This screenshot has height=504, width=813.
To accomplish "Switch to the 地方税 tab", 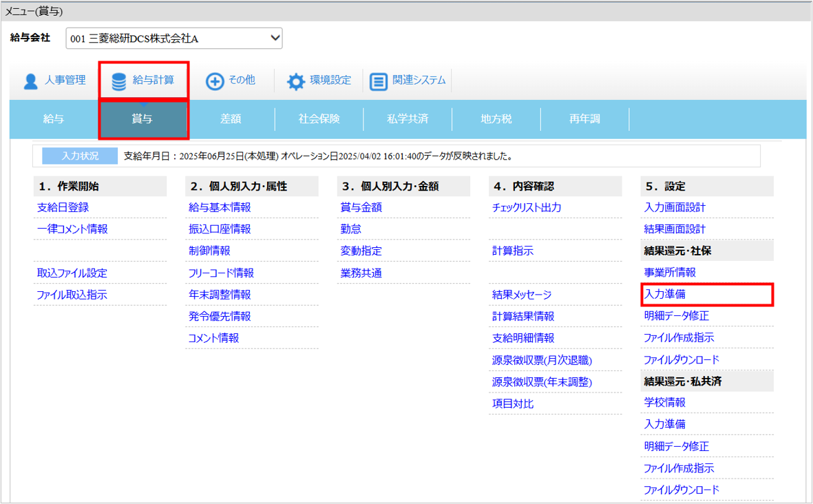I will pos(496,118).
